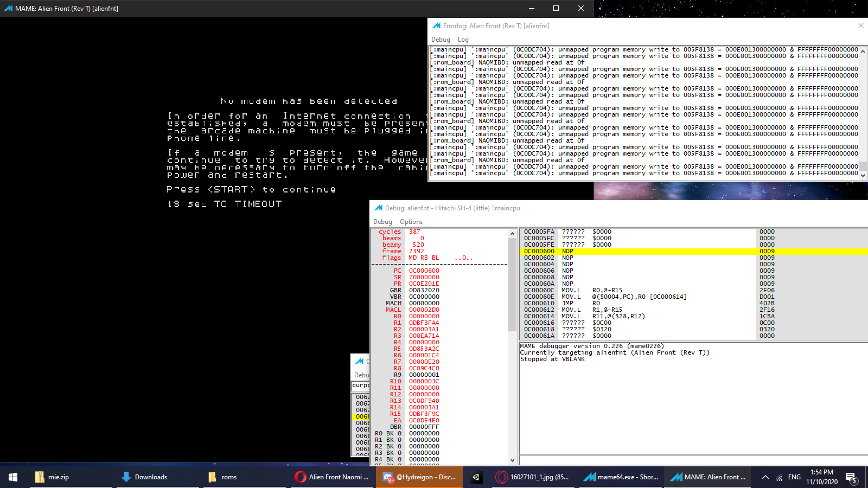Click MAME icon in Errorlog title bar

[x=436, y=25]
